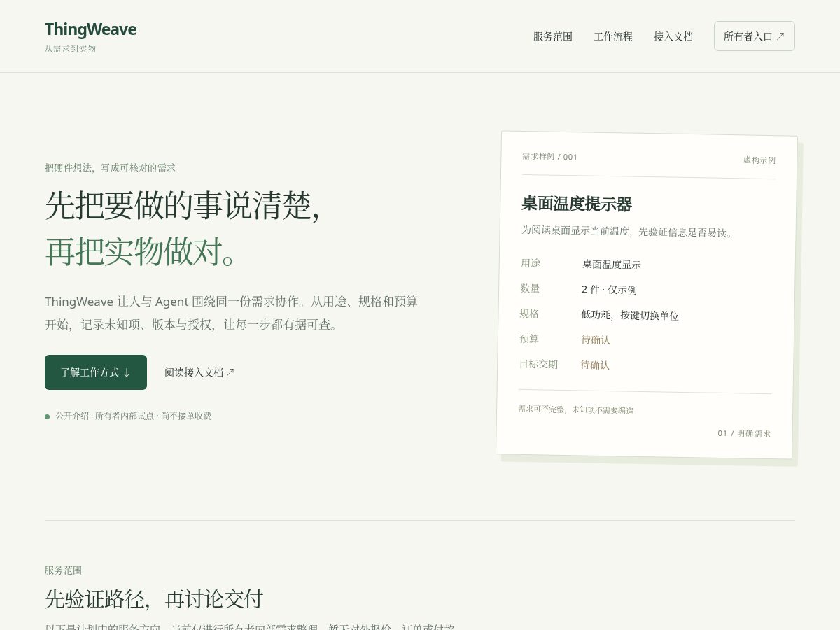Viewport: 840px width, 630px height.
Task: Open the 阅读接入文档 link
Action: click(199, 372)
